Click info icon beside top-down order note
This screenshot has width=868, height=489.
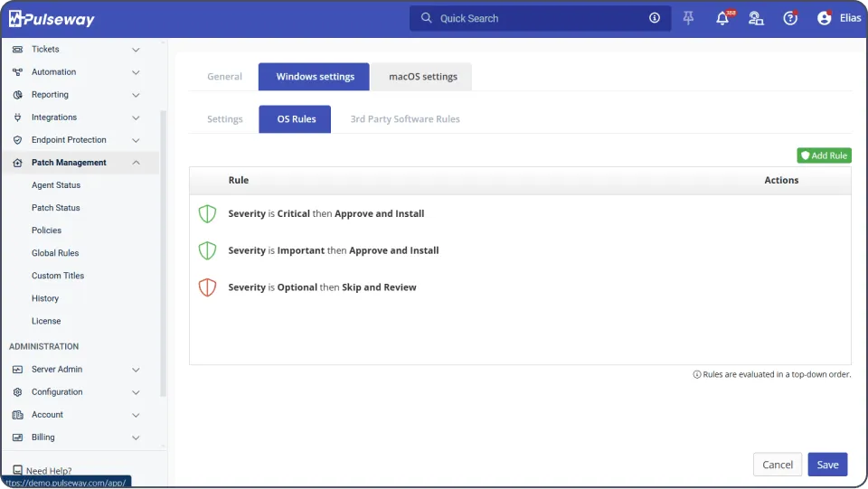697,374
